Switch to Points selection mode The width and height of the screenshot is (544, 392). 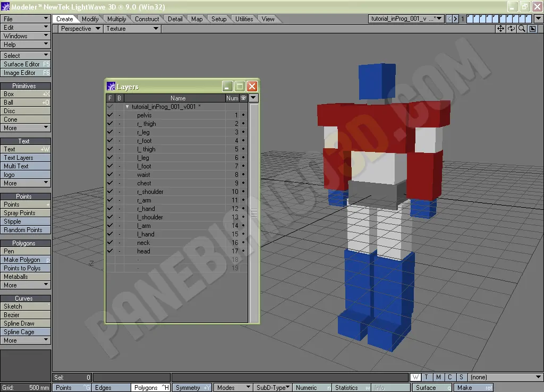pyautogui.click(x=72, y=388)
